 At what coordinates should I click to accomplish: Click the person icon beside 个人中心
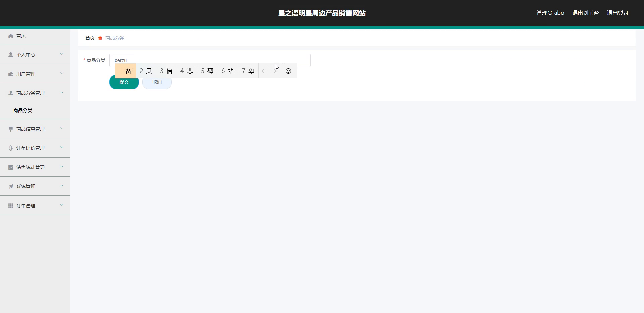[11, 55]
